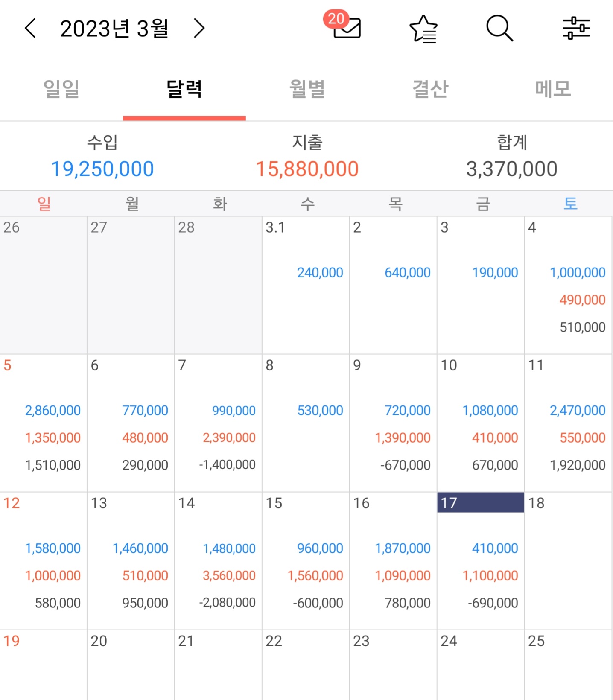Open the bookmarks star list icon
Screen dimensions: 613x700
point(423,29)
